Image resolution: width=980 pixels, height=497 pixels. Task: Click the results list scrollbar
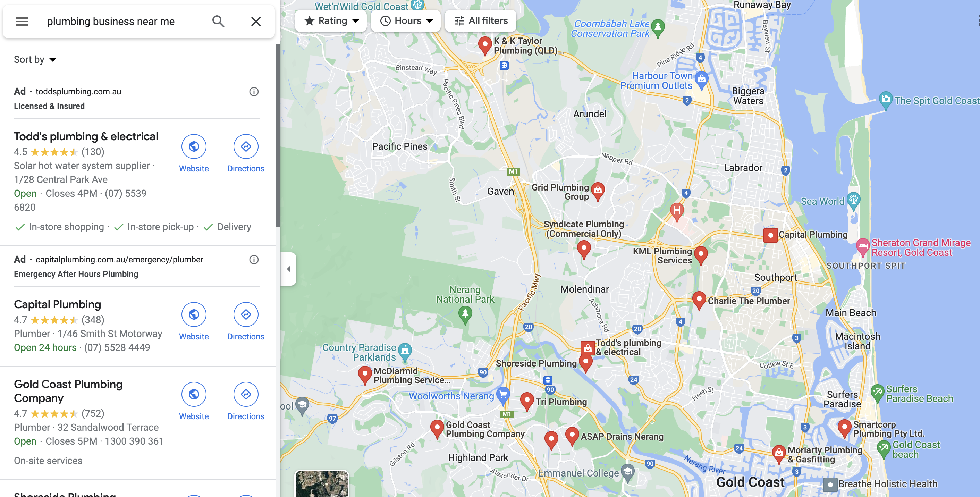(x=278, y=135)
